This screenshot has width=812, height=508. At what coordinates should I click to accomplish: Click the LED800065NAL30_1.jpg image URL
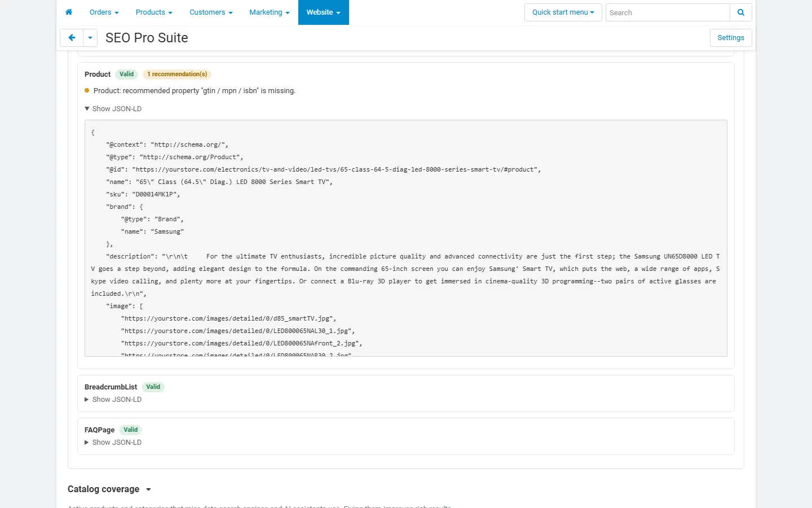point(238,331)
